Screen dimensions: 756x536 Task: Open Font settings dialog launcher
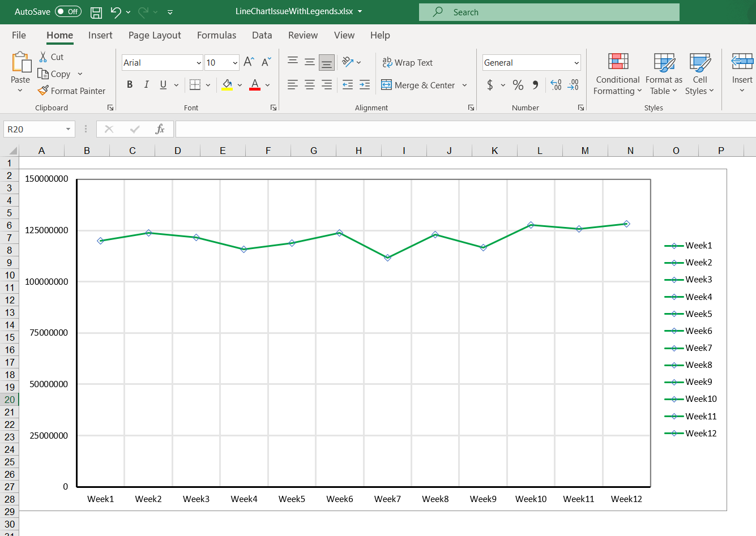click(x=274, y=108)
